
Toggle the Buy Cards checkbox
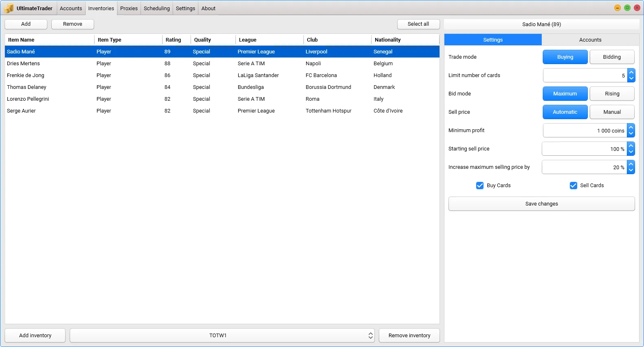[x=480, y=186]
